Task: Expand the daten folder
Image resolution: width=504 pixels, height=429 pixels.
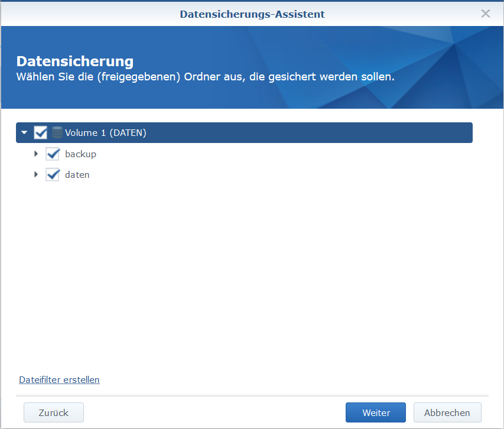Action: 36,174
